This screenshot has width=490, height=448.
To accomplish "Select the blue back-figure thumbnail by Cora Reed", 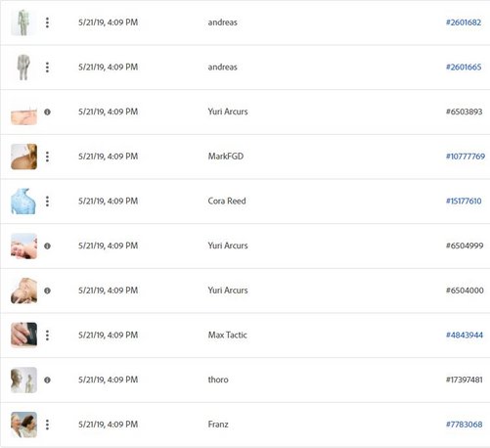I will pos(23,202).
